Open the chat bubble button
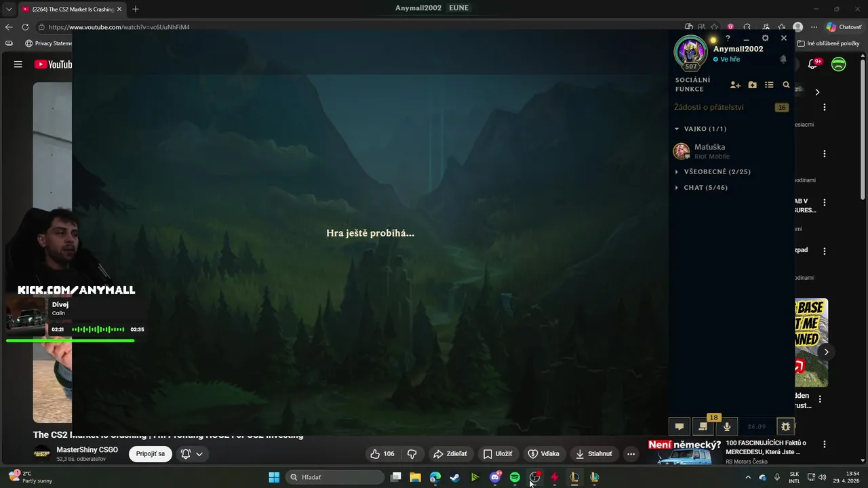The height and width of the screenshot is (488, 868). pos(679,426)
